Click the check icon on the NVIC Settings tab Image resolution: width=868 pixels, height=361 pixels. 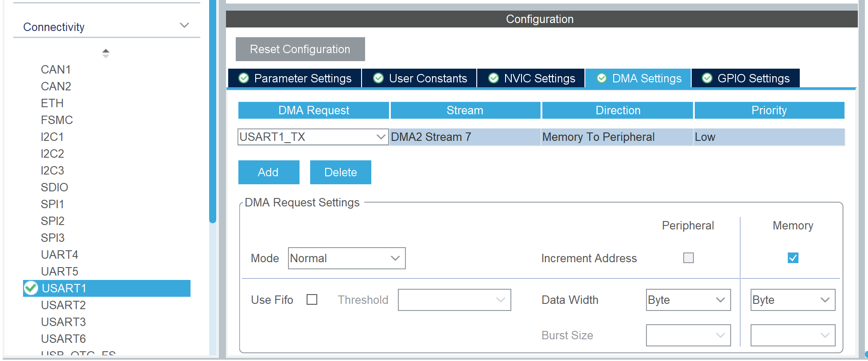click(493, 78)
